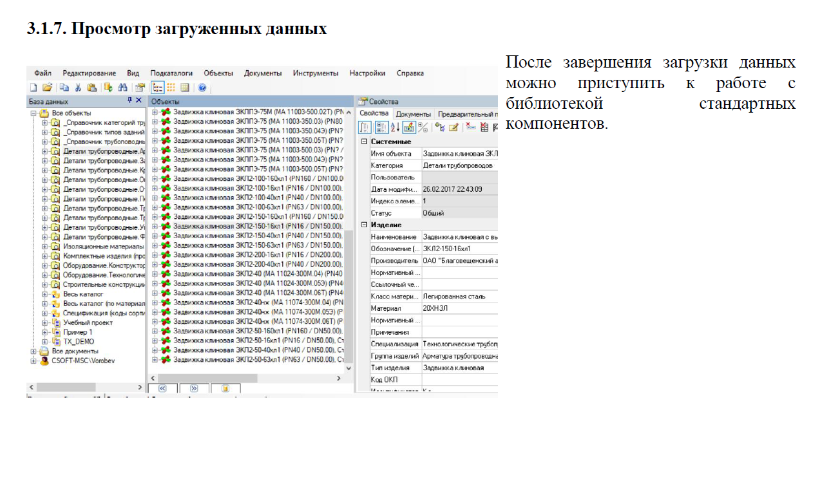
Task: Select Задвижка клиновая ЗКЛ2-50-63хл1 in objects list
Action: [x=258, y=359]
